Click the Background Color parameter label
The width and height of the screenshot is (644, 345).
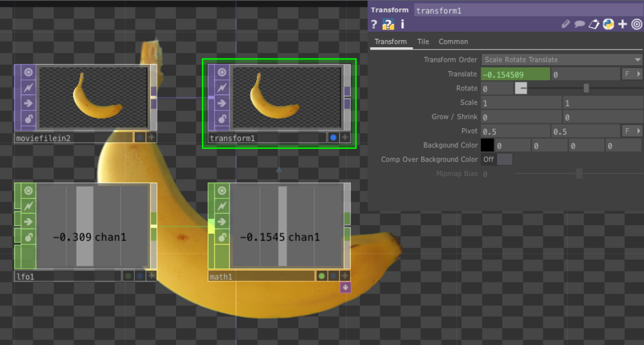[x=450, y=145]
